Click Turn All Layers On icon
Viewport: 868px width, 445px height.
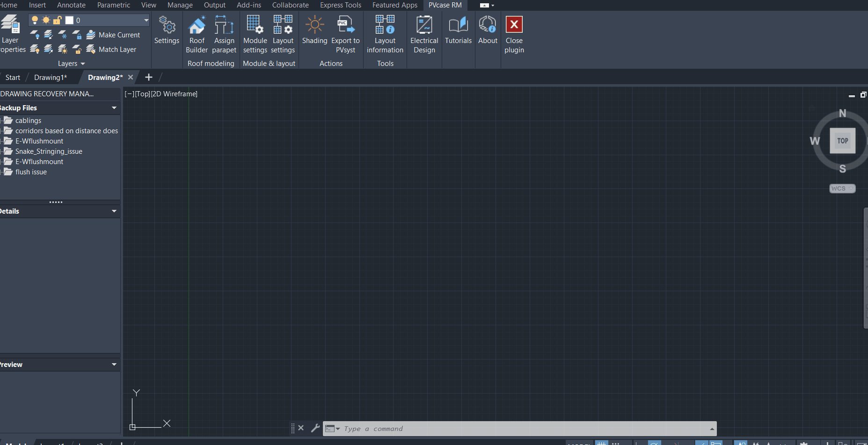click(x=35, y=49)
